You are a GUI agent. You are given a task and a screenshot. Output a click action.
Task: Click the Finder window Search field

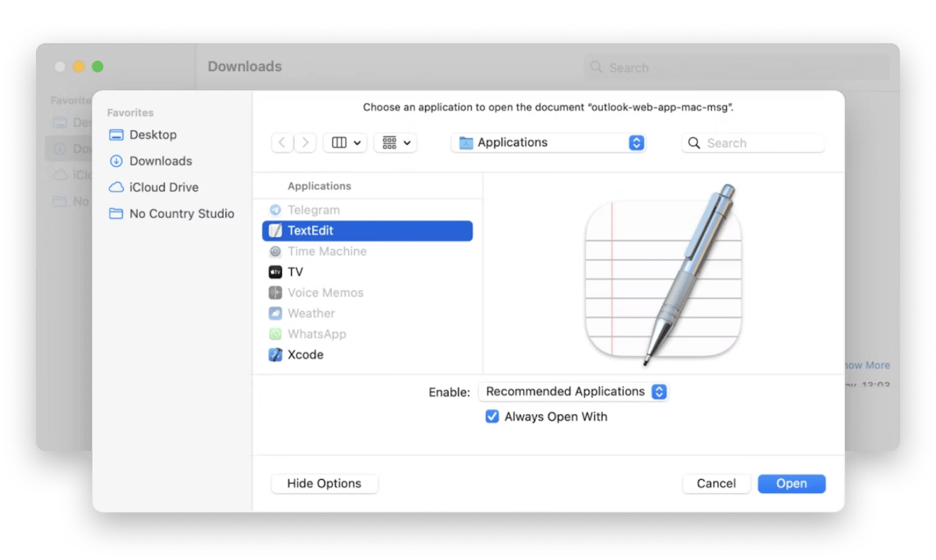point(737,67)
